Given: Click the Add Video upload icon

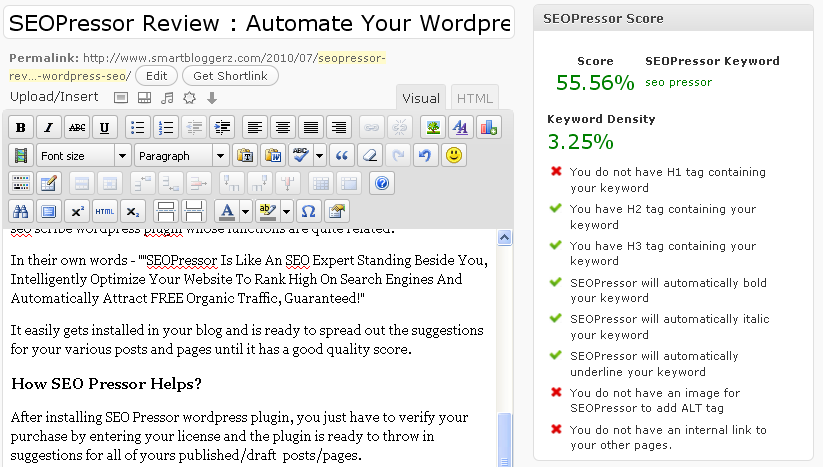Looking at the screenshot, I should [144, 98].
